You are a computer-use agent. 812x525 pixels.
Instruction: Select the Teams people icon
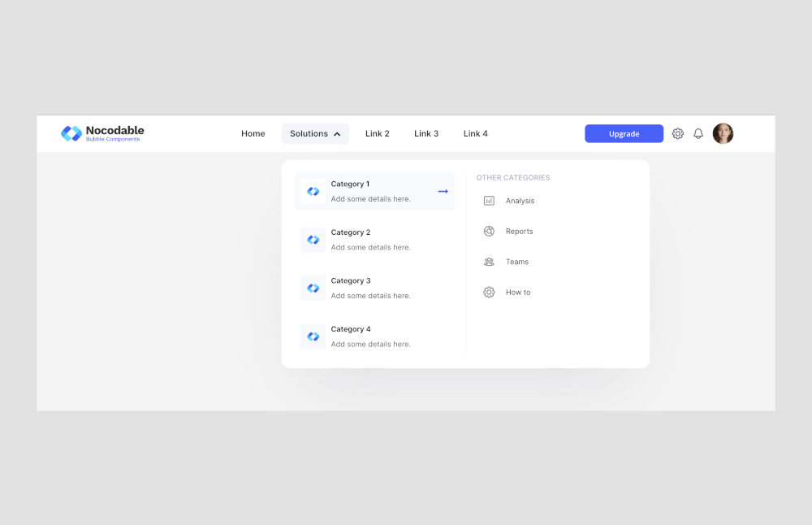[488, 261]
